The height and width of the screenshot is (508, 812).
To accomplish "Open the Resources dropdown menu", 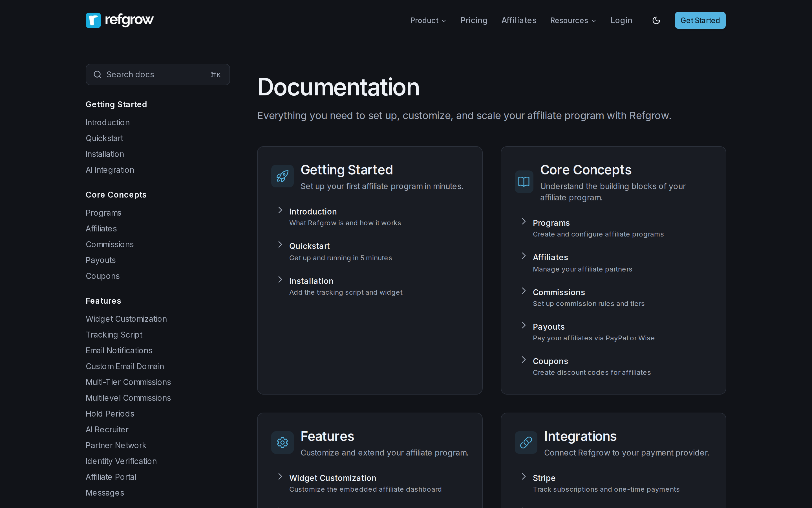I will 573,21.
